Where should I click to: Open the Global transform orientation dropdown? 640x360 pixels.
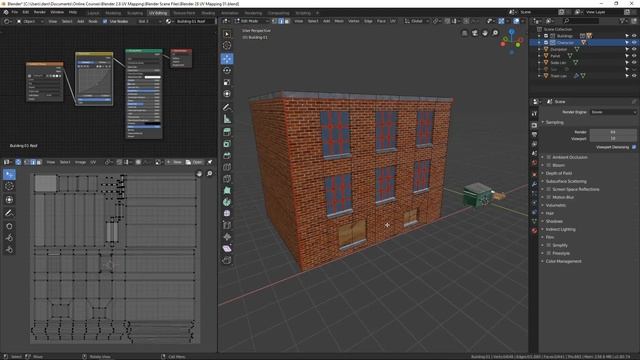[417, 21]
